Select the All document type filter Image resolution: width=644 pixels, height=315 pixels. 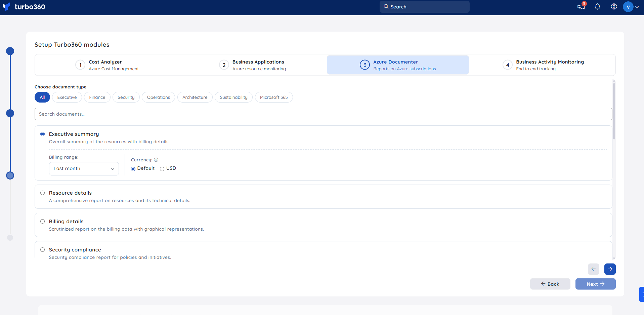[x=42, y=97]
